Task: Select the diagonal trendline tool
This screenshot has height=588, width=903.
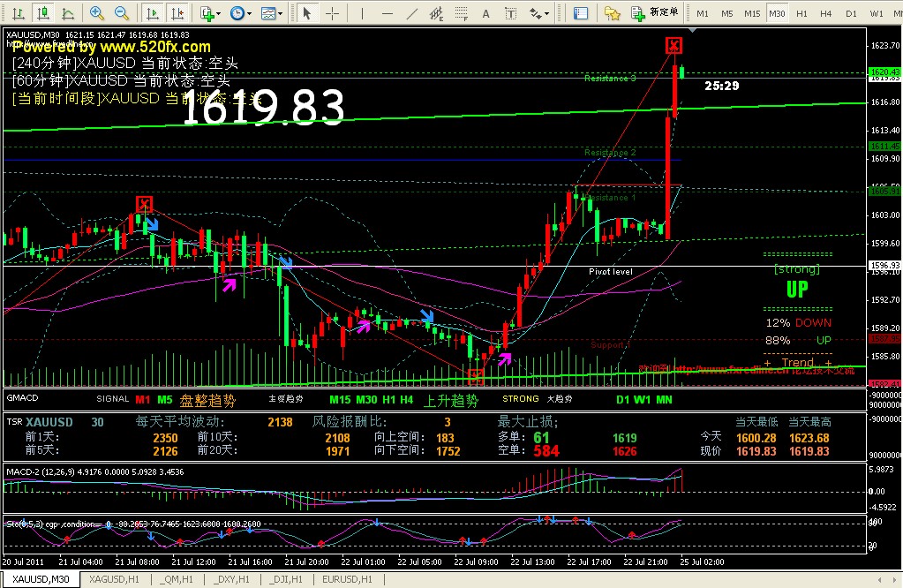Action: point(411,12)
